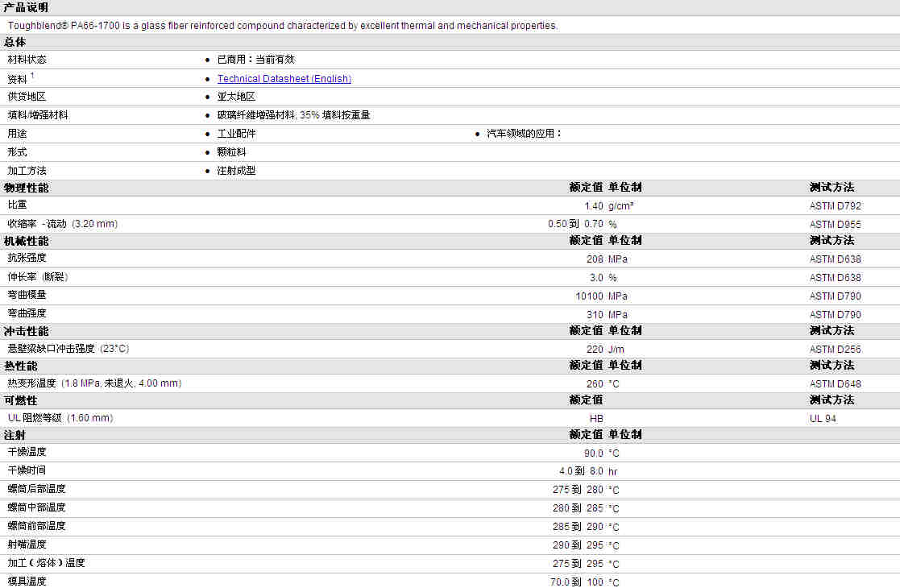The image size is (900, 588).
Task: Select the '1.40' specific gravity value
Action: point(594,206)
